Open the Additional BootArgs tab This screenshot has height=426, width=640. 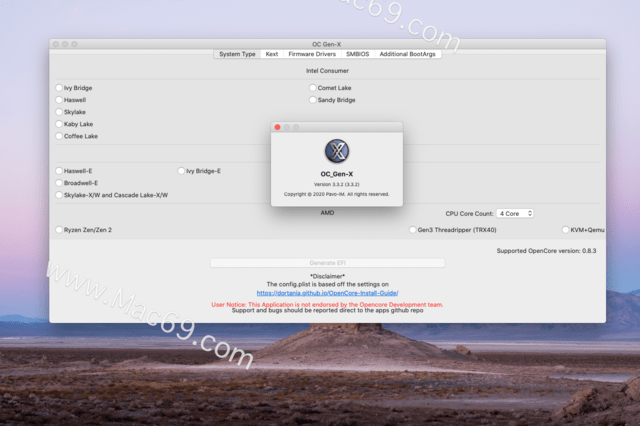407,54
